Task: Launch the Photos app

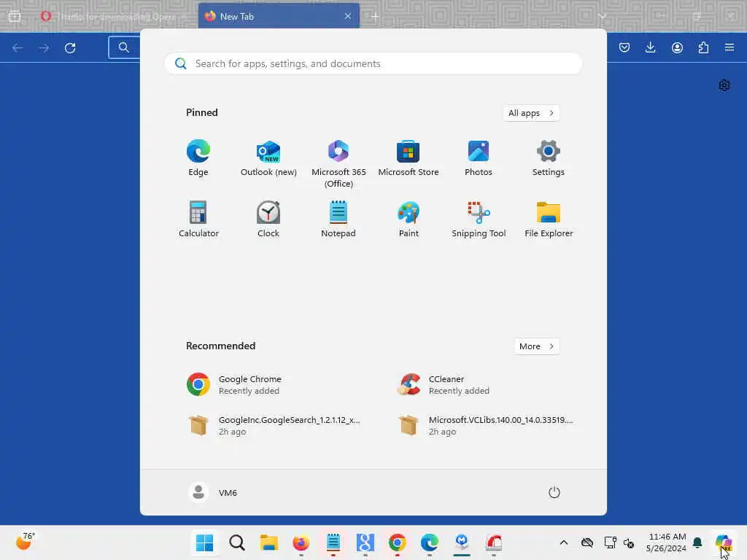Action: (479, 158)
